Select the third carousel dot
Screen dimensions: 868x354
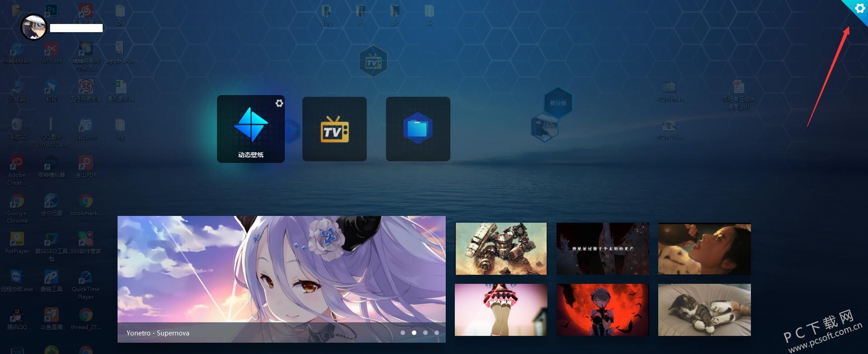425,333
